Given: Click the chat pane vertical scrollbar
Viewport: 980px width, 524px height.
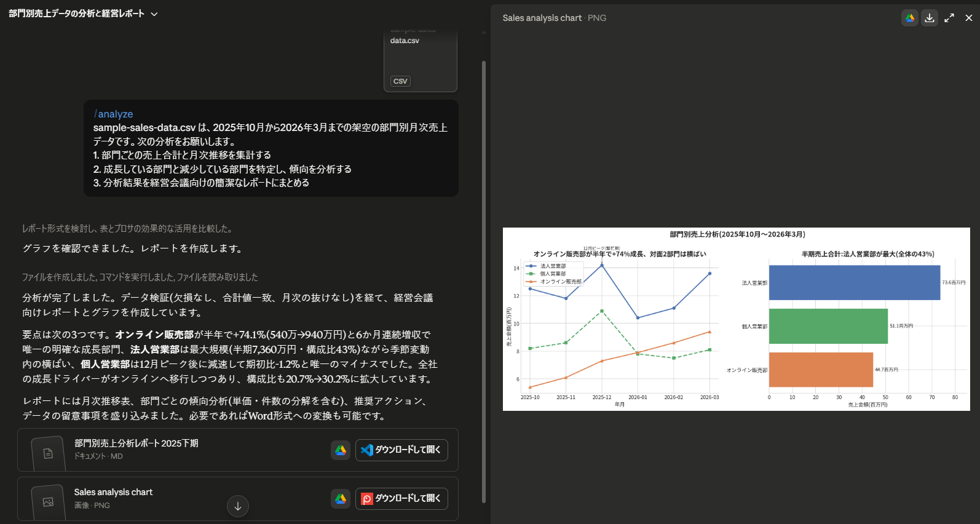Looking at the screenshot, I should (484, 282).
